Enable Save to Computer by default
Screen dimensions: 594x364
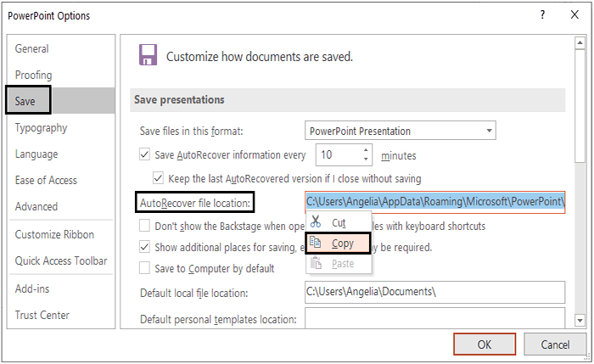144,268
